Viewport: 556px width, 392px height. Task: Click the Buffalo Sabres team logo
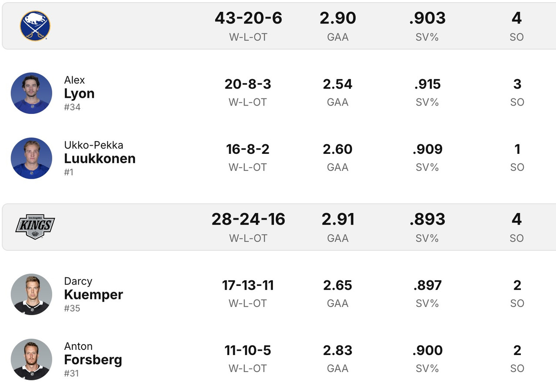tap(35, 26)
